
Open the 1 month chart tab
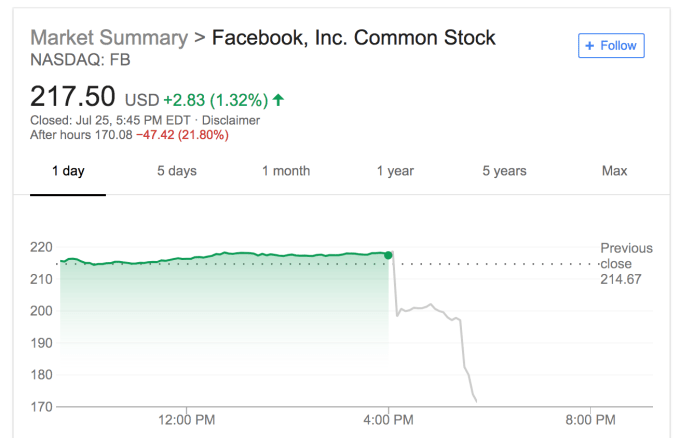(286, 171)
